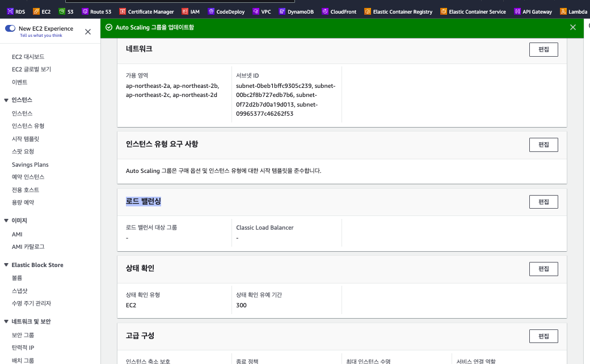
Task: Close the New EC2 Experience panel
Action: [x=88, y=32]
